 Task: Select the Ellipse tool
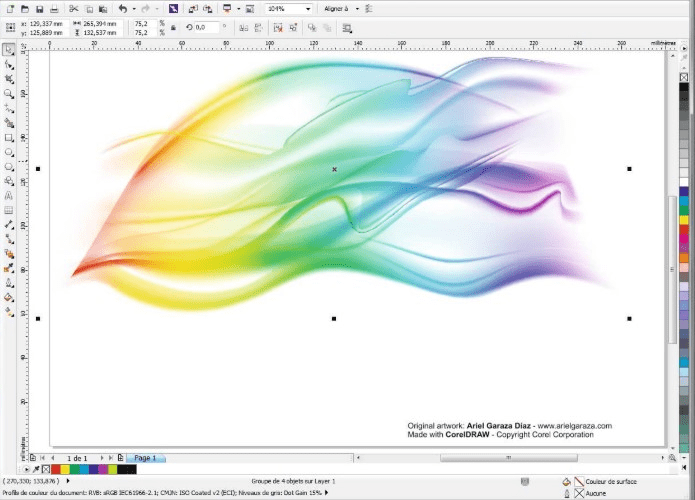coord(9,152)
